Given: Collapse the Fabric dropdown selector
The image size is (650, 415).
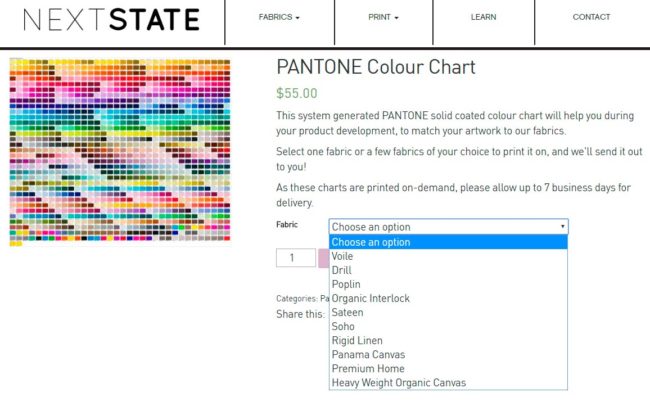Looking at the screenshot, I should coord(448,227).
